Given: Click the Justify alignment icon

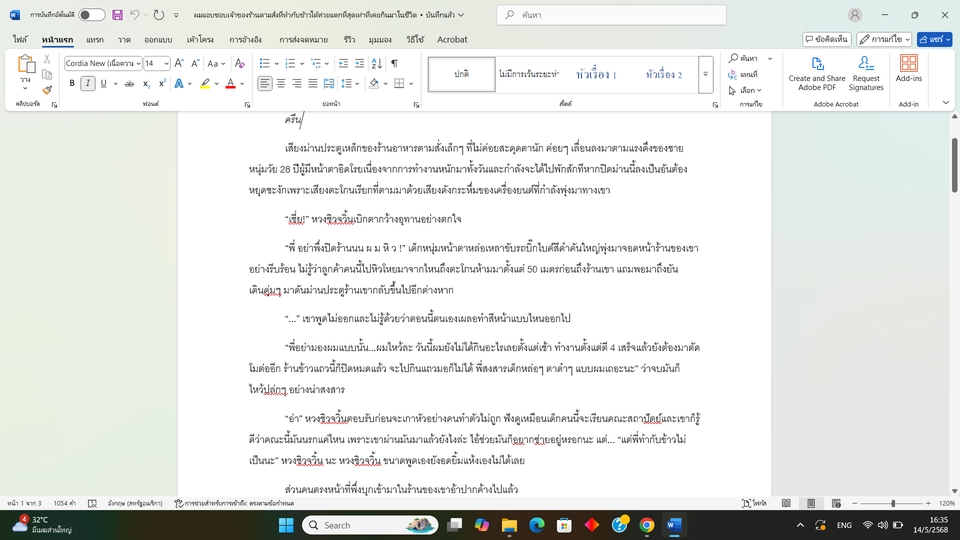Looking at the screenshot, I should [x=313, y=83].
